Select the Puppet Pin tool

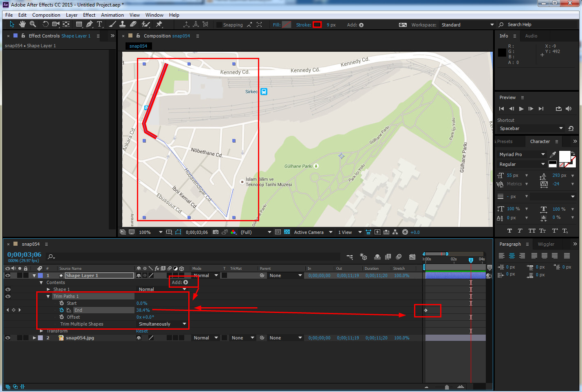click(x=159, y=24)
